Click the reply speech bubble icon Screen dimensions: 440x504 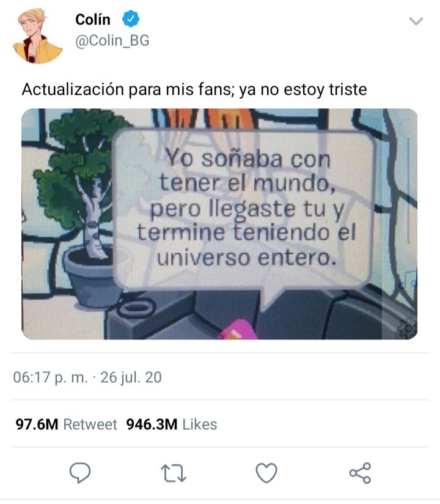point(80,472)
